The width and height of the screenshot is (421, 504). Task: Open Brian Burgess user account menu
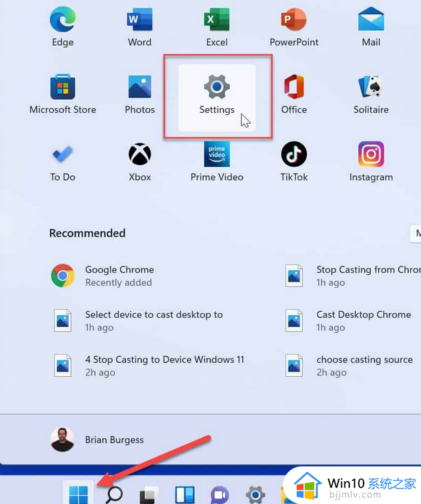97,440
